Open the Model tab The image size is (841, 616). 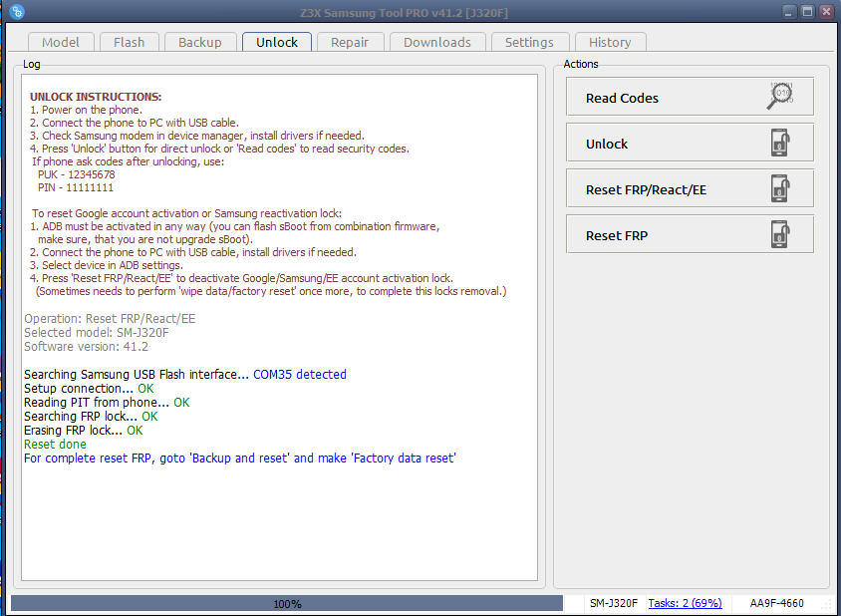pos(61,42)
